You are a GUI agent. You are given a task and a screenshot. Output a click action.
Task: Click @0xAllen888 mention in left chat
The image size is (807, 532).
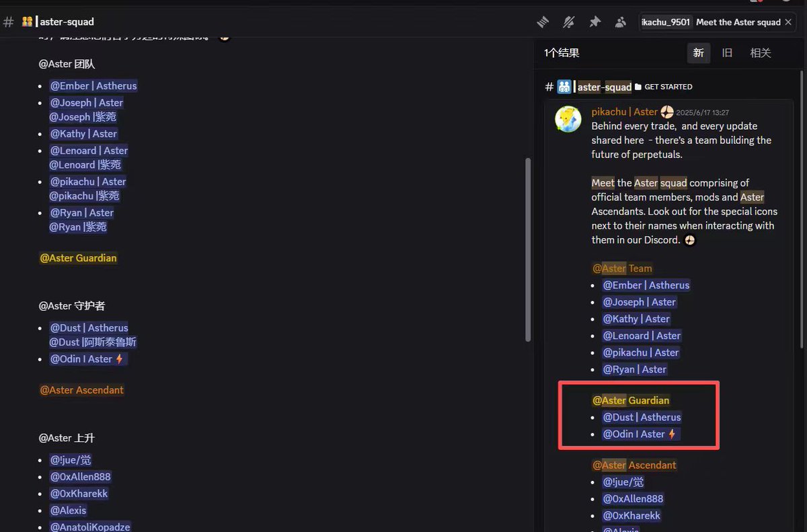pyautogui.click(x=80, y=477)
